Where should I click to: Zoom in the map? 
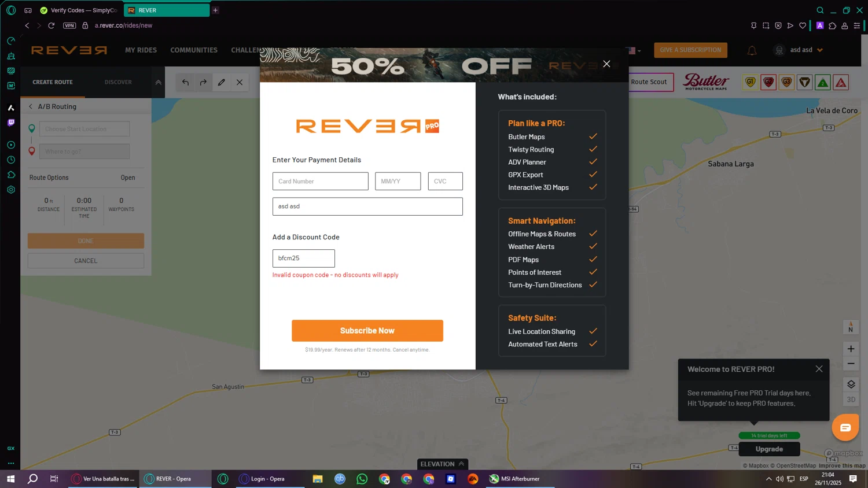[851, 349]
